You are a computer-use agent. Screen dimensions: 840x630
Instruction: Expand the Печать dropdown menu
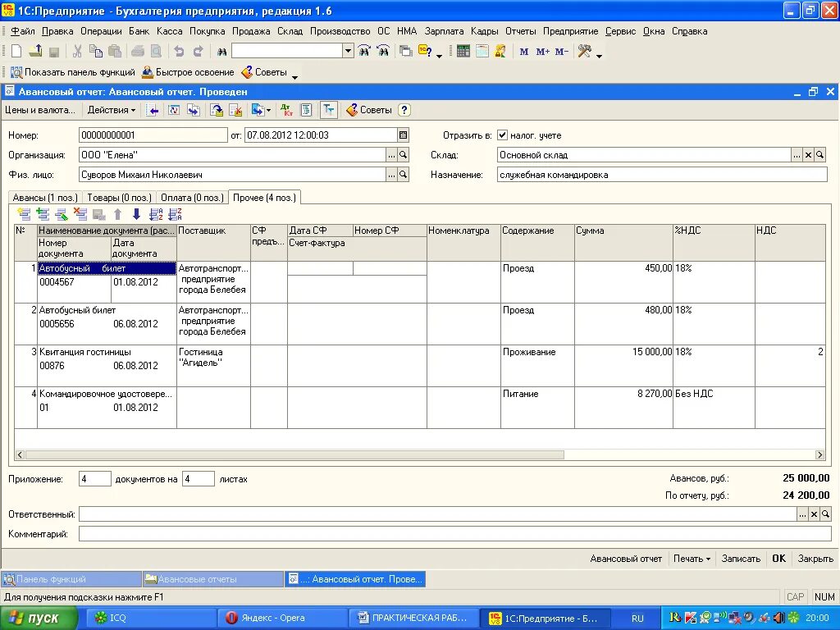pos(692,558)
